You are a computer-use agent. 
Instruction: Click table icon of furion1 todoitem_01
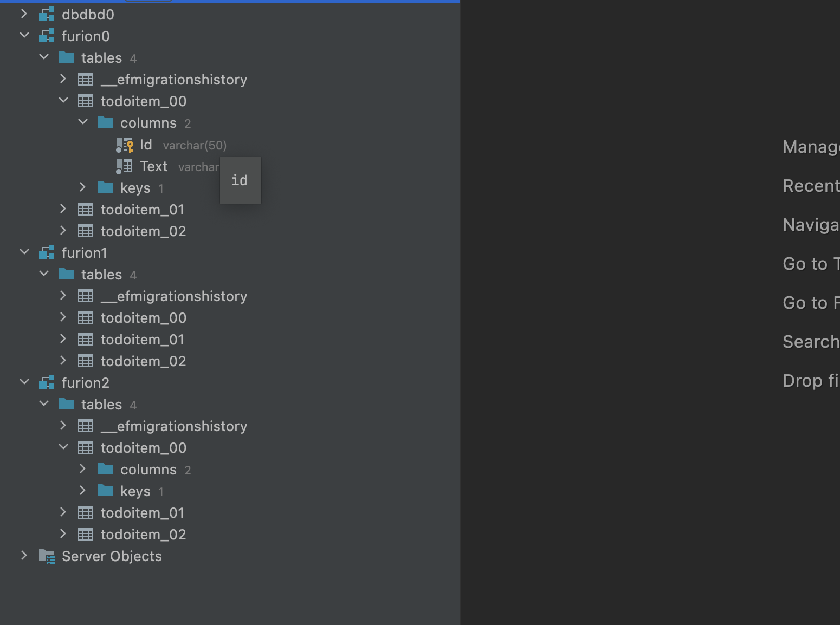(86, 340)
